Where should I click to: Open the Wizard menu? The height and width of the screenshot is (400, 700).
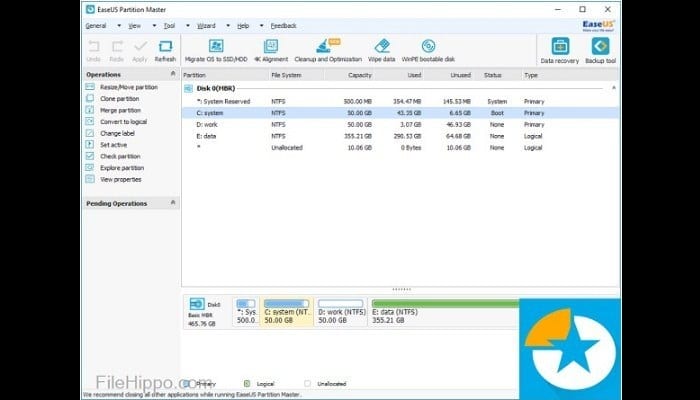point(206,26)
